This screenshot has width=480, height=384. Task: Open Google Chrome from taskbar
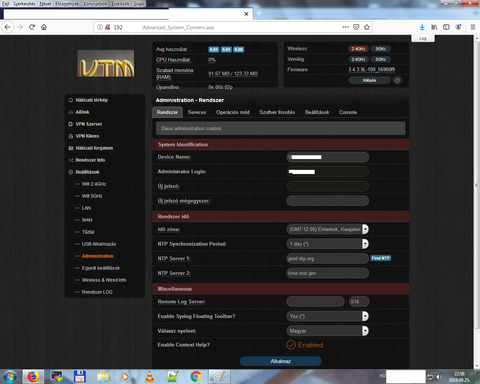point(196,377)
